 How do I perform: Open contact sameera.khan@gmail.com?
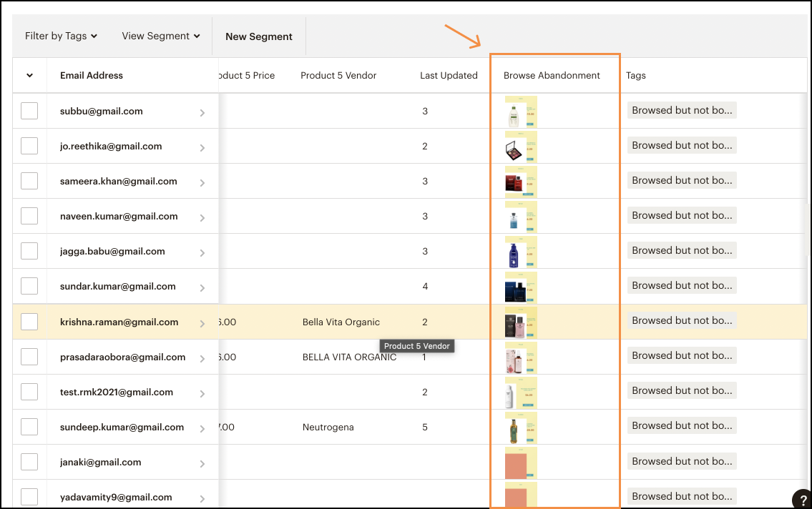tap(119, 182)
